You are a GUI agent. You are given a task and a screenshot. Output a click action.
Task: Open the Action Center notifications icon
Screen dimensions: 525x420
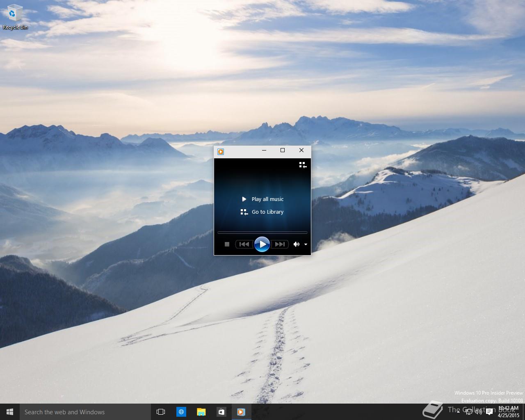489,412
